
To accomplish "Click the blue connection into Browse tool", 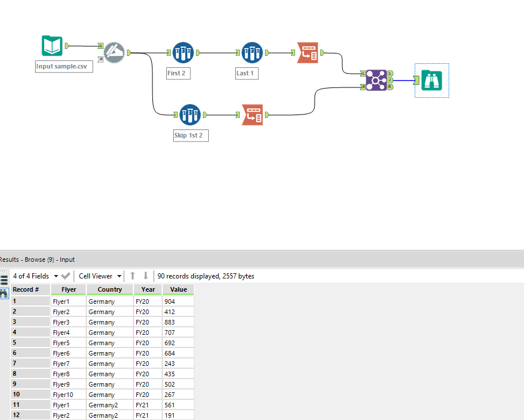I will tap(404, 80).
